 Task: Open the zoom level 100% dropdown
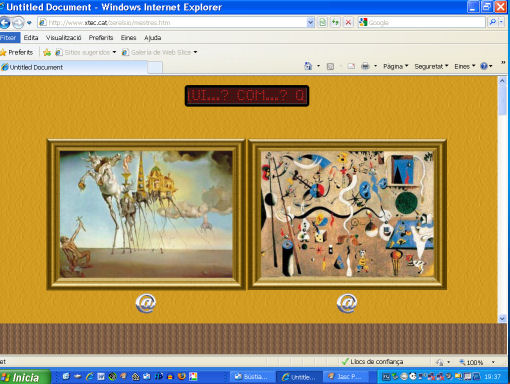coord(493,362)
